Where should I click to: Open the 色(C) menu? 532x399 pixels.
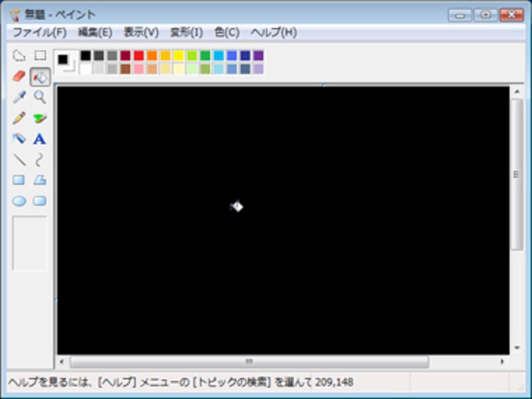(227, 33)
